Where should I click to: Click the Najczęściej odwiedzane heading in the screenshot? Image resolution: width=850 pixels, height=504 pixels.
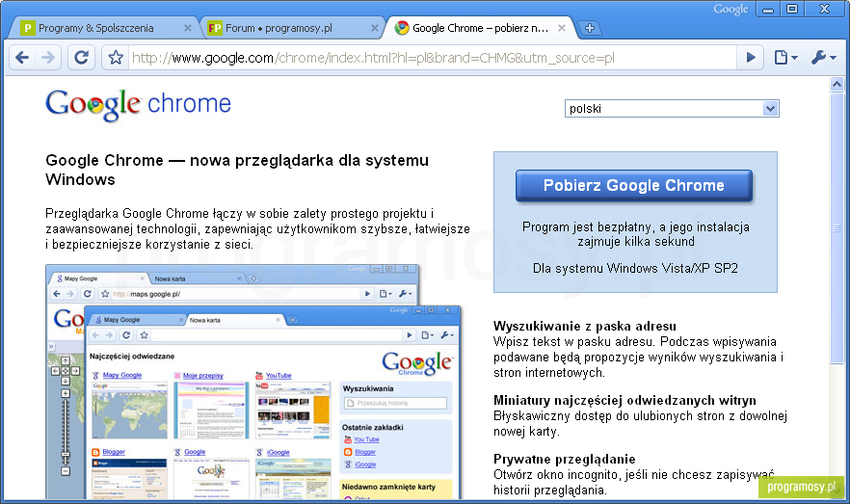click(132, 356)
